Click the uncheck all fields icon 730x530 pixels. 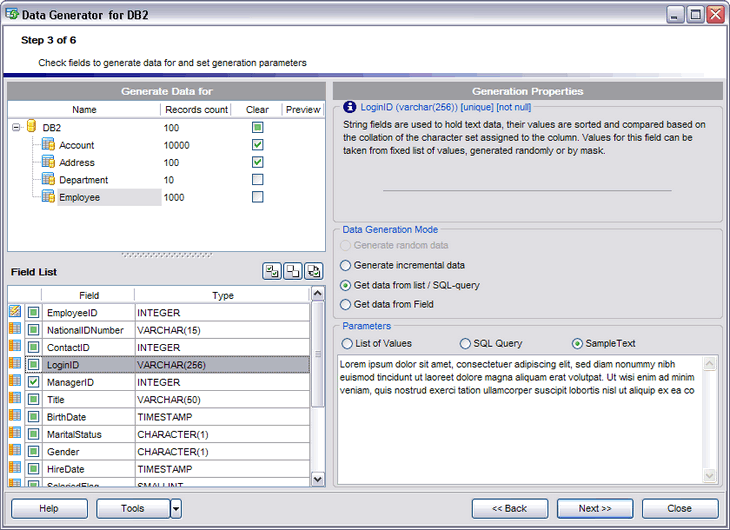(292, 271)
